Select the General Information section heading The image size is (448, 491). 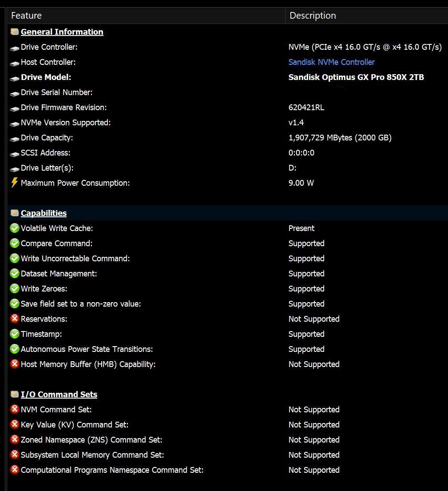click(x=62, y=32)
